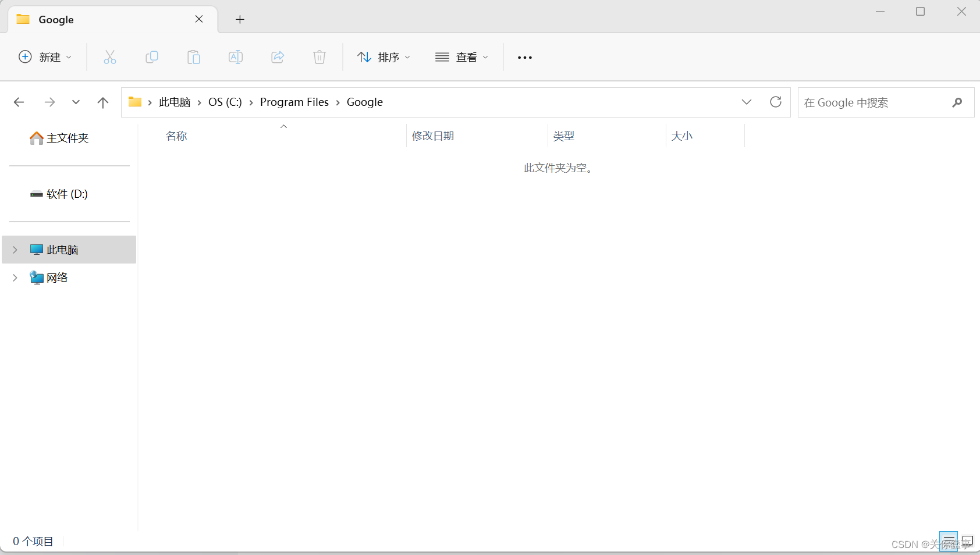Open 软件 (D:) drive in sidebar
This screenshot has width=980, height=555.
(x=59, y=194)
